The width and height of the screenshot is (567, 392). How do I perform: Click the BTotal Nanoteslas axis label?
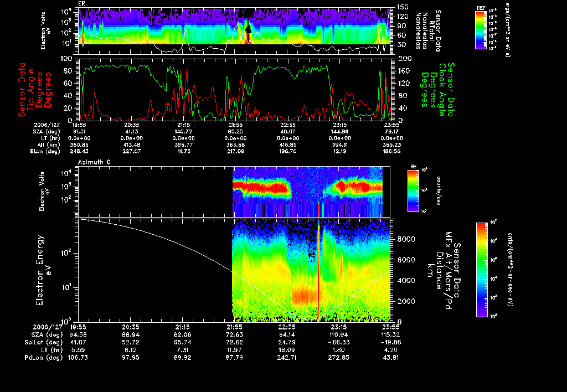pyautogui.click(x=431, y=29)
